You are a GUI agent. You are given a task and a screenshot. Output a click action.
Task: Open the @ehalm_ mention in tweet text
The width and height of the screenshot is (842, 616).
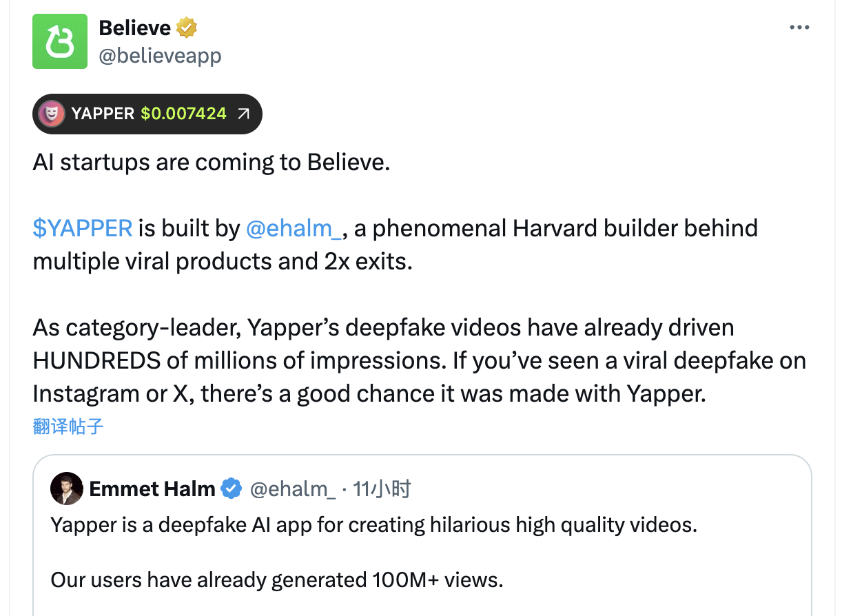point(294,228)
